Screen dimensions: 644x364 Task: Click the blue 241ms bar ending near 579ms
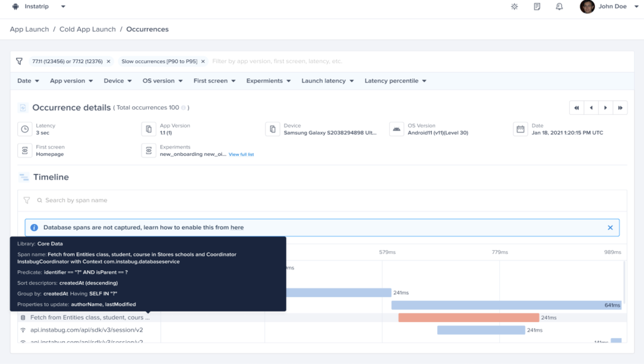point(338,293)
